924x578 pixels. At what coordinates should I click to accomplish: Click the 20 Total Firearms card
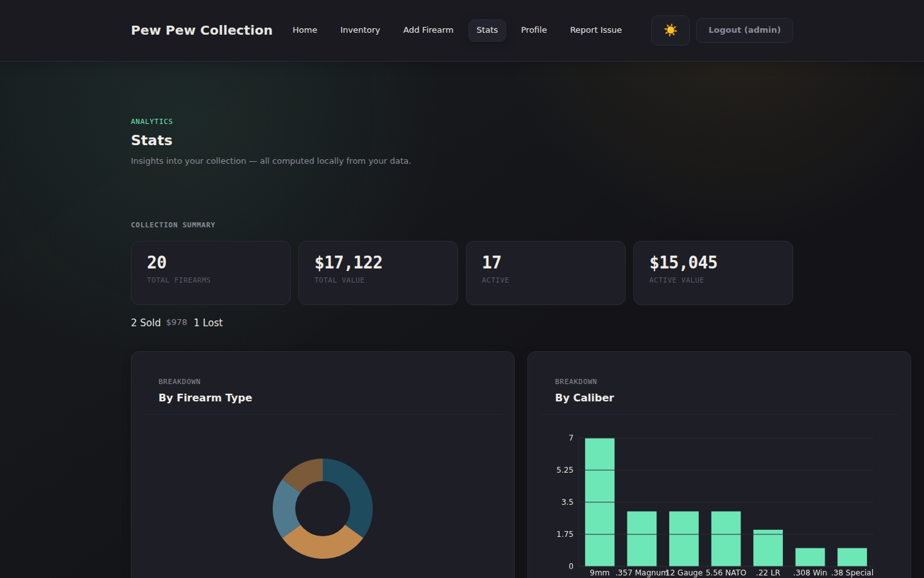[x=210, y=273]
